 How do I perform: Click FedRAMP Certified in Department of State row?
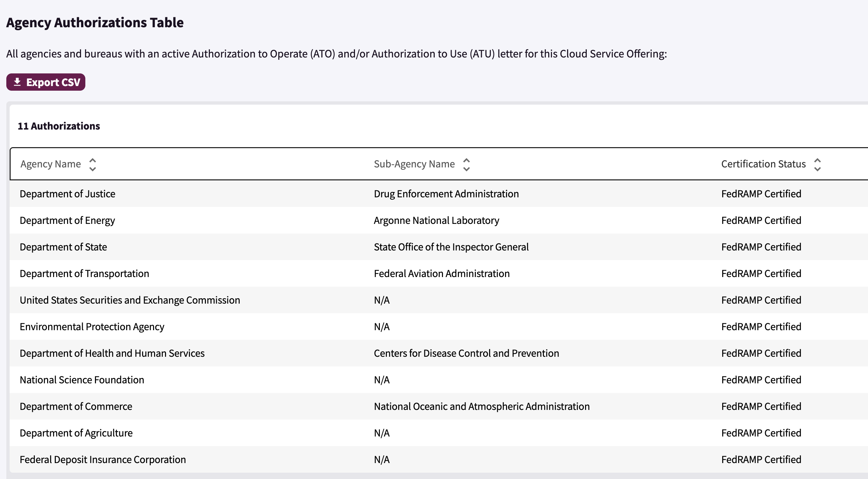(761, 247)
